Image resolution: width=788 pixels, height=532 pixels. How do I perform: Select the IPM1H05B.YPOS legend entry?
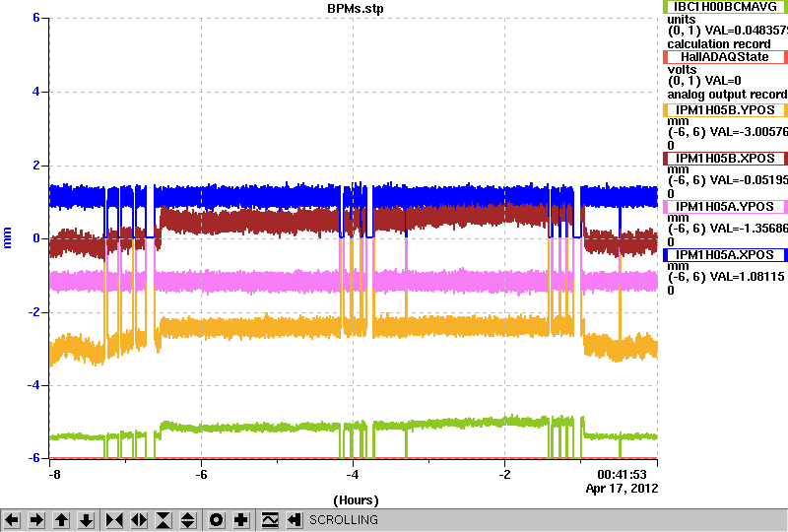[725, 110]
